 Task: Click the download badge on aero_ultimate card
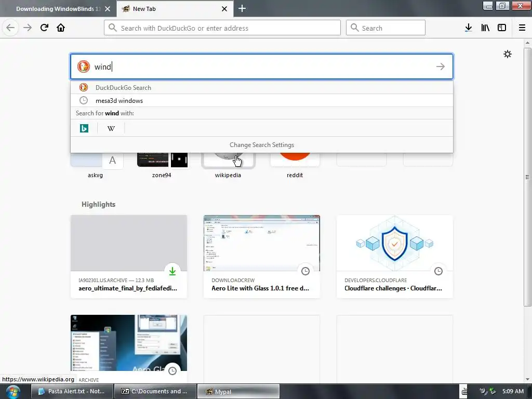172,271
